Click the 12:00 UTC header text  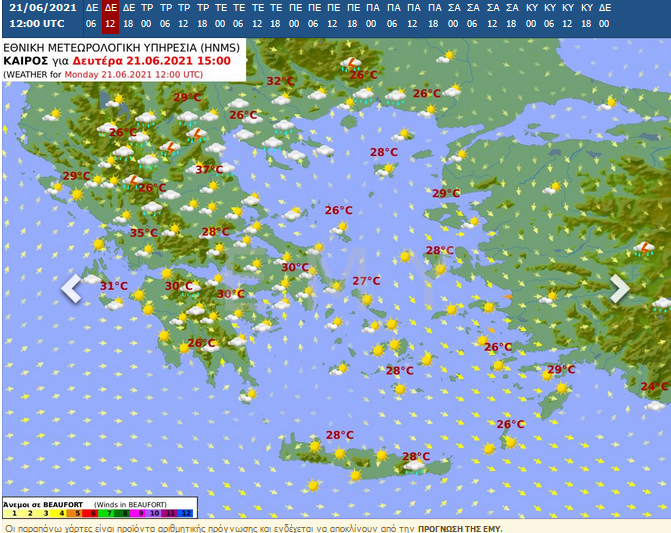37,24
